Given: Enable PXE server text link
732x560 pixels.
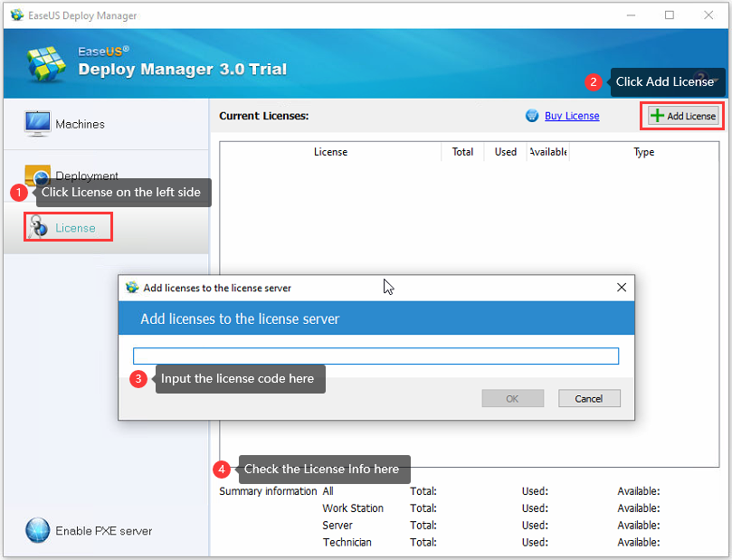Looking at the screenshot, I should pyautogui.click(x=104, y=531).
